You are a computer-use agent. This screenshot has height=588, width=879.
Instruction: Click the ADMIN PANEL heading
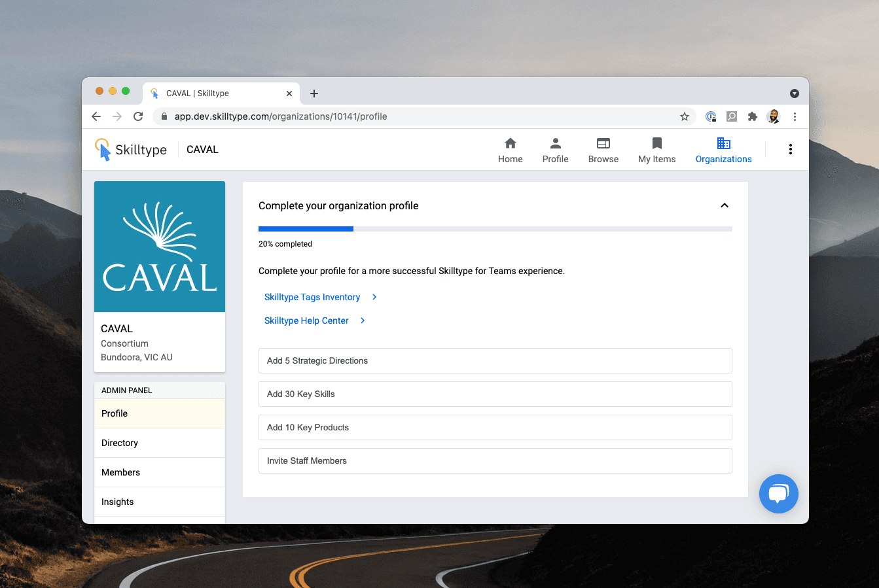[x=127, y=390]
